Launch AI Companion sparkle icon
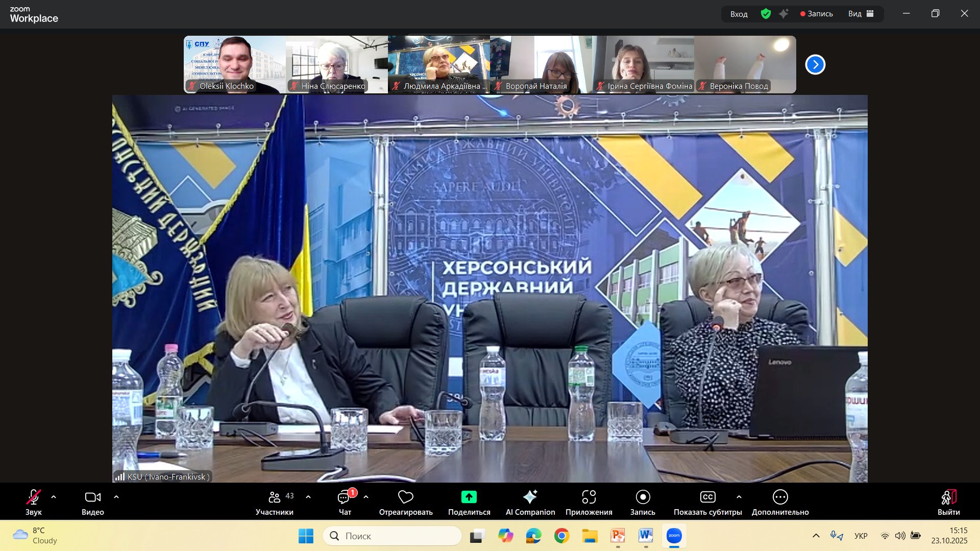 coord(530,497)
